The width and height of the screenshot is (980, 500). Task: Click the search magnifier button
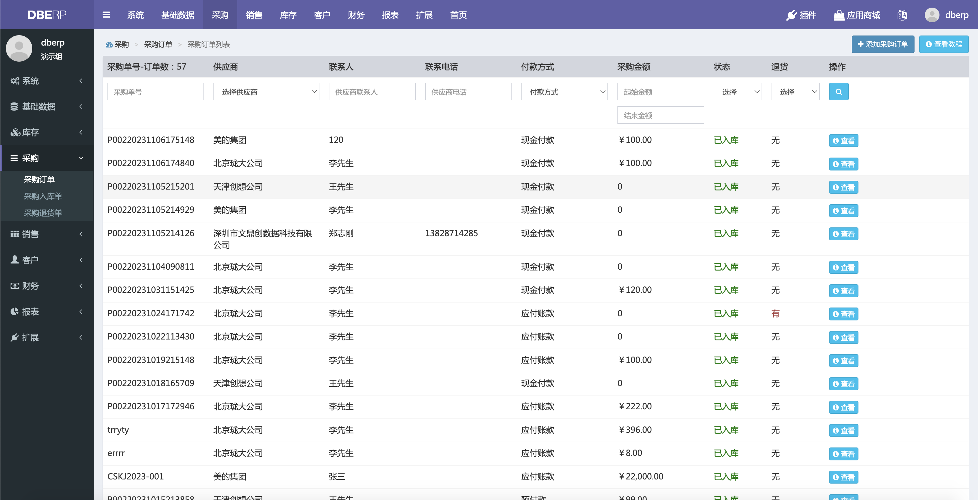(x=838, y=92)
